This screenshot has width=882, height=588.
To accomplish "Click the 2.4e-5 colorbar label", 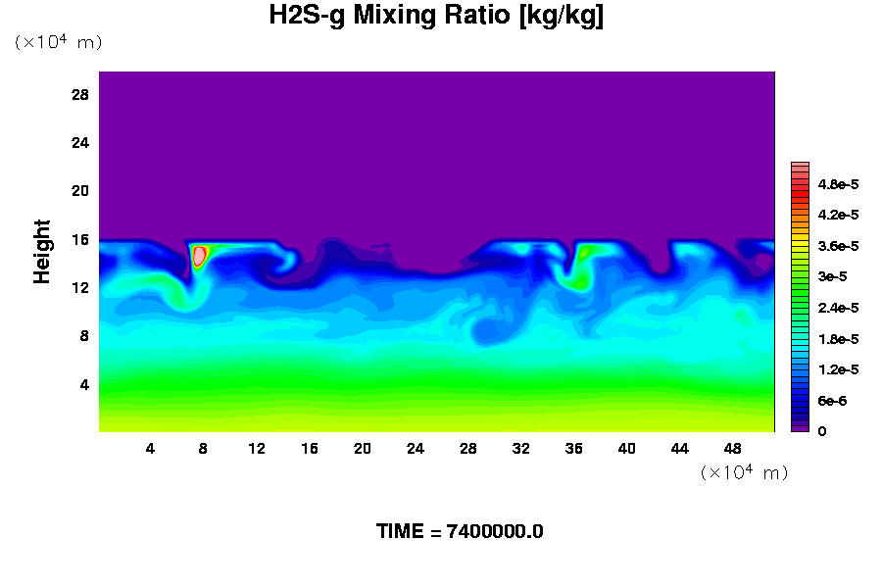I will pyautogui.click(x=839, y=308).
